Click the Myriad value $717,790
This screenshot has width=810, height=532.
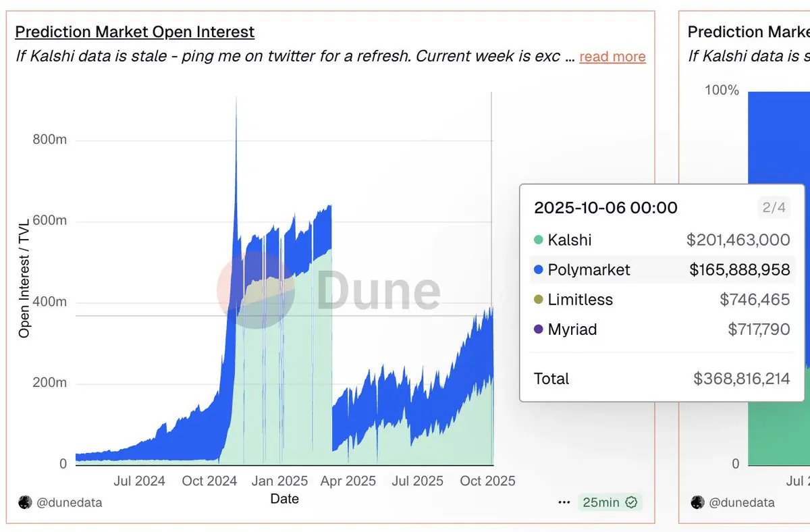pos(759,329)
